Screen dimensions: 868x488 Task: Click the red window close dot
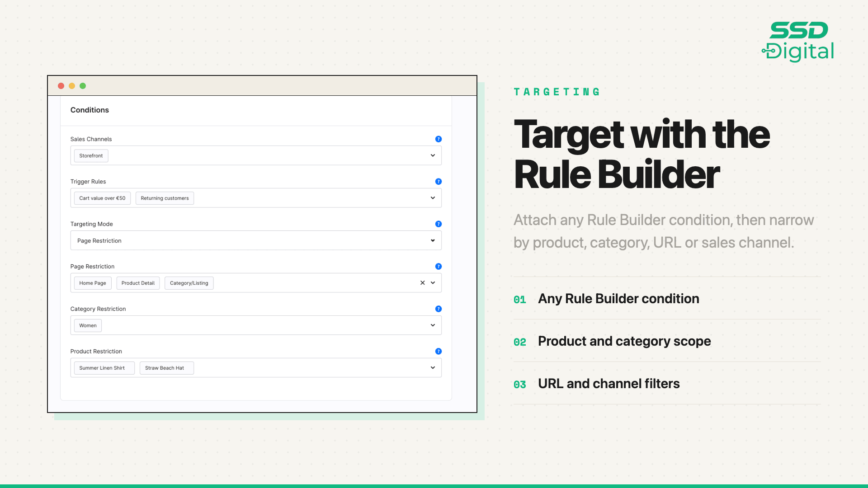tap(61, 86)
